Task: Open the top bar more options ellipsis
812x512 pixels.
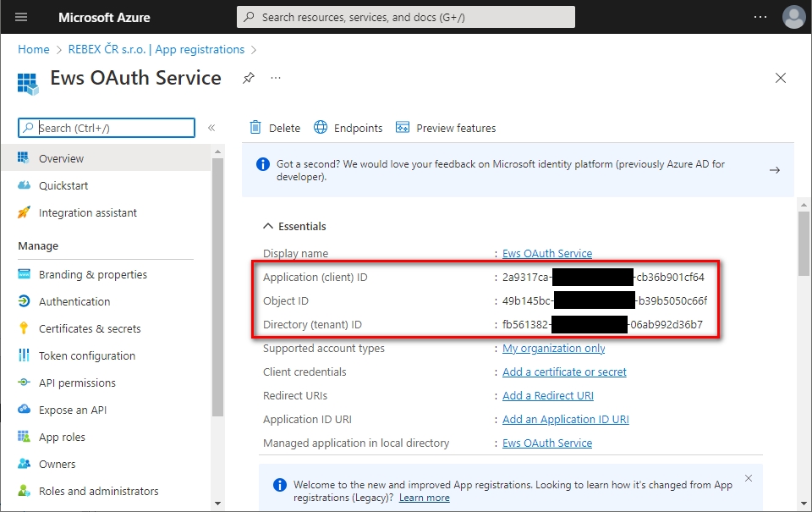Action: click(760, 17)
